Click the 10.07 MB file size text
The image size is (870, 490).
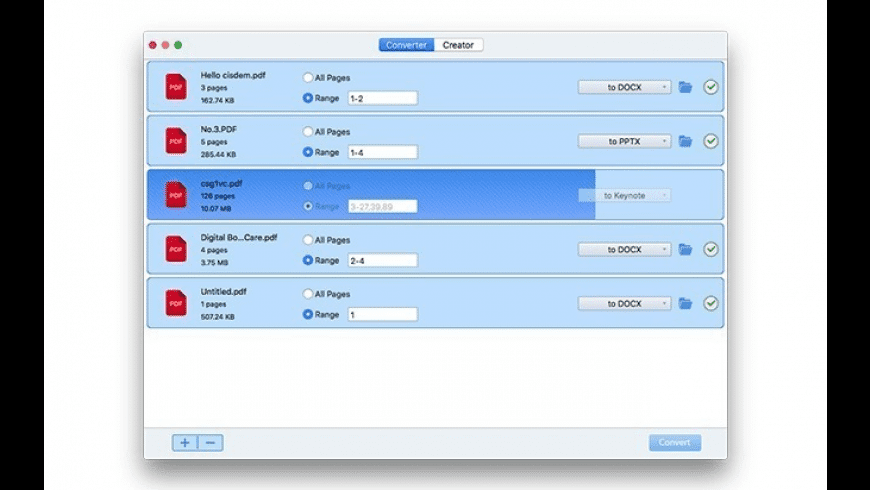[x=216, y=209]
